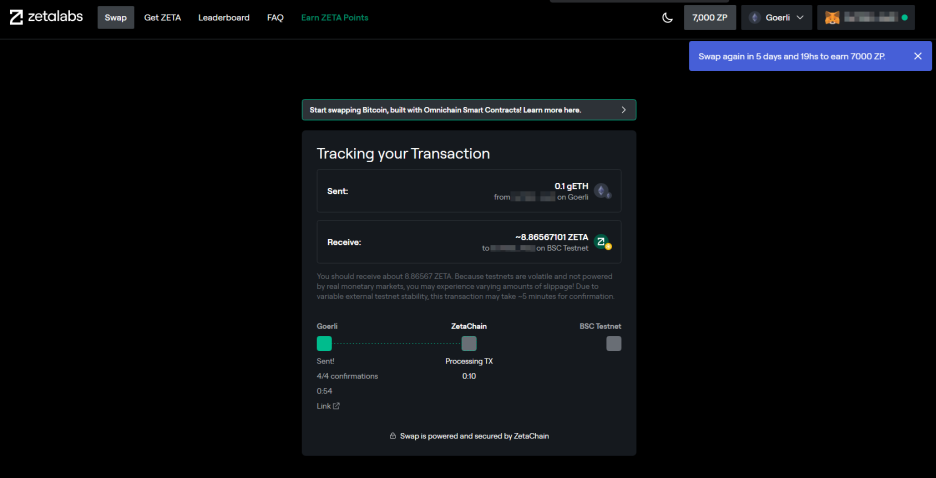Click the ZETA token icon in Receive row
Viewport: 936px width, 478px height.
[602, 242]
